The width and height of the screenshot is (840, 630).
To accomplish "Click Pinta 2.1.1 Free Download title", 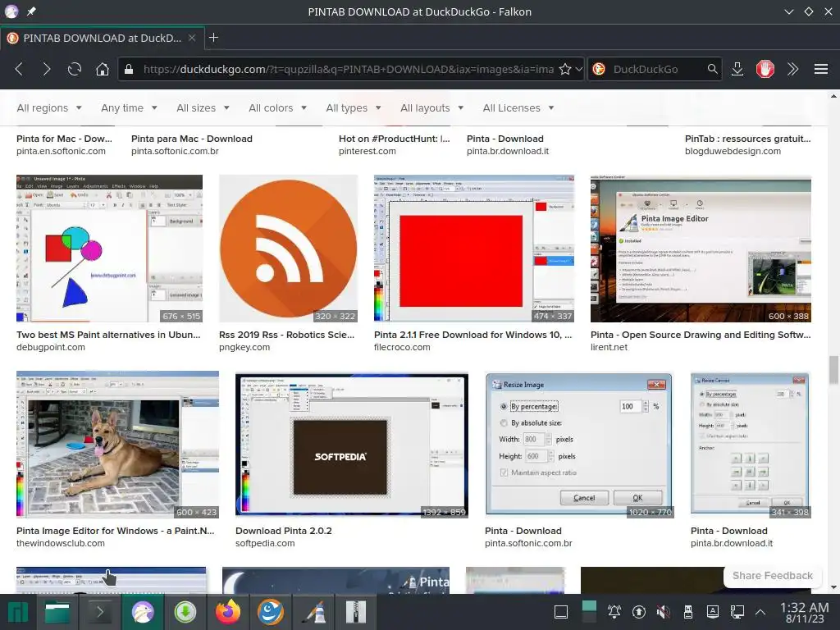I will point(473,335).
